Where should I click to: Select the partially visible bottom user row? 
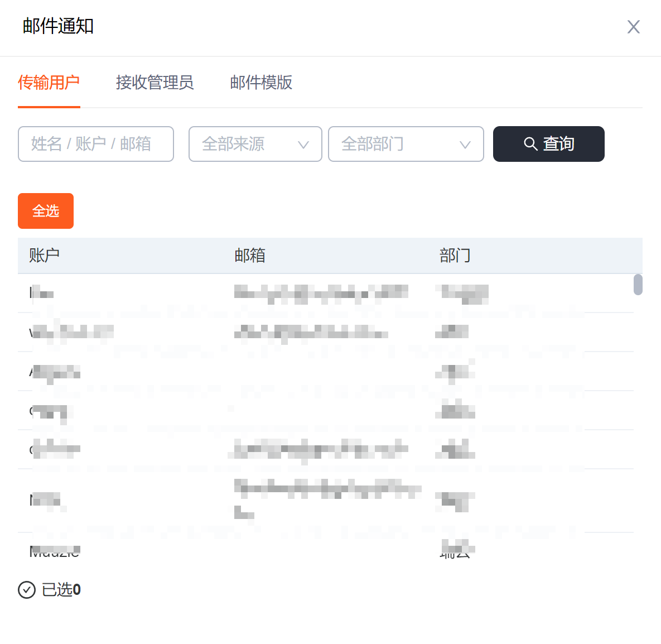(324, 550)
